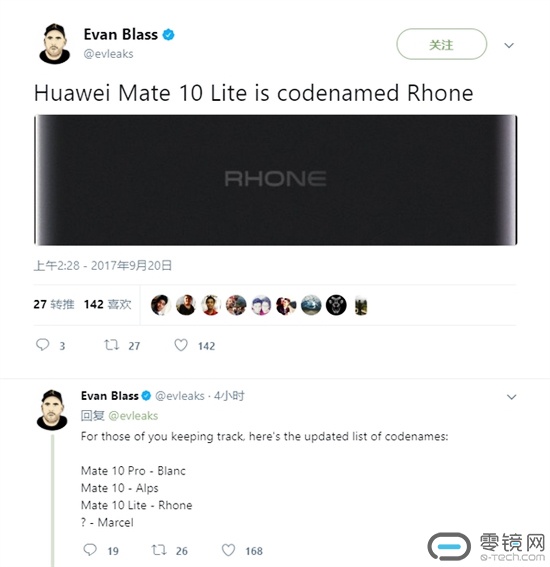The height and width of the screenshot is (567, 550).
Task: Click the black panther liker avatar
Action: [336, 305]
